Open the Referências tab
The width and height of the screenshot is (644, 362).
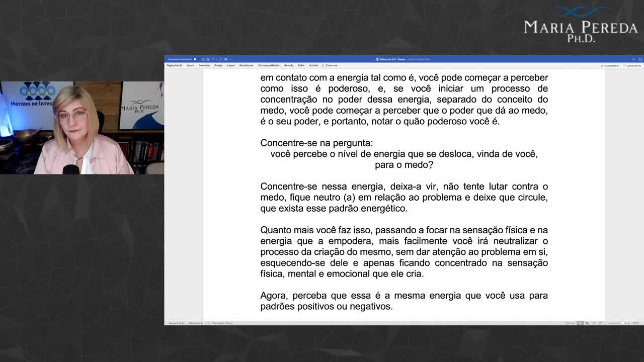247,65
